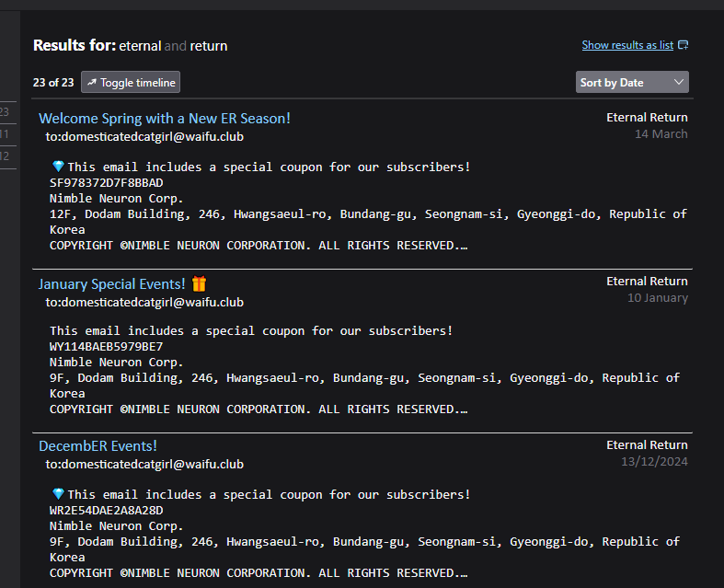Click the diamond emoji in the DecembER email
The image size is (724, 588).
[x=58, y=494]
